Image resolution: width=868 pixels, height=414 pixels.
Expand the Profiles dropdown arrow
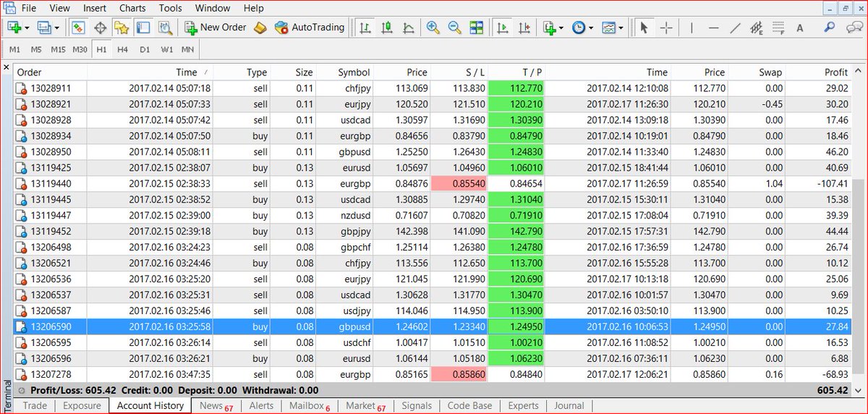point(58,28)
